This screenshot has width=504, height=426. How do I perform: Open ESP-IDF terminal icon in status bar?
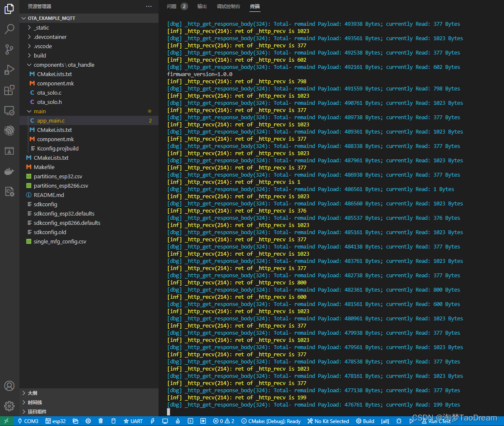point(190,421)
